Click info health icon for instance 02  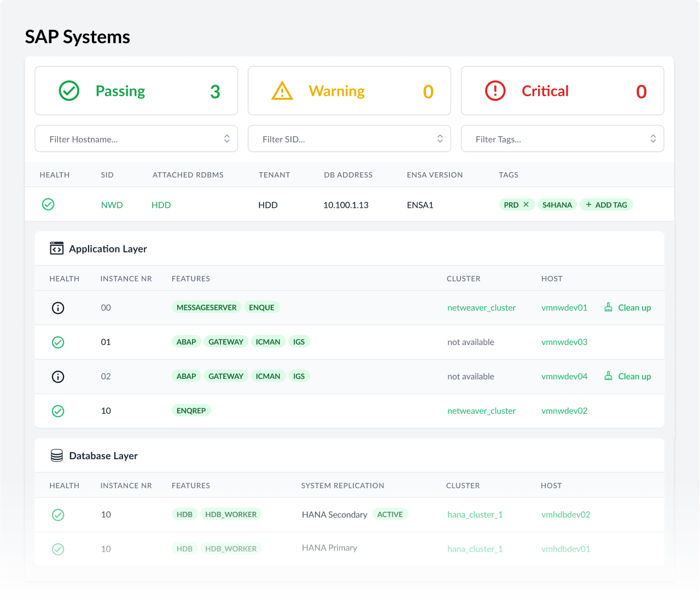click(x=58, y=377)
